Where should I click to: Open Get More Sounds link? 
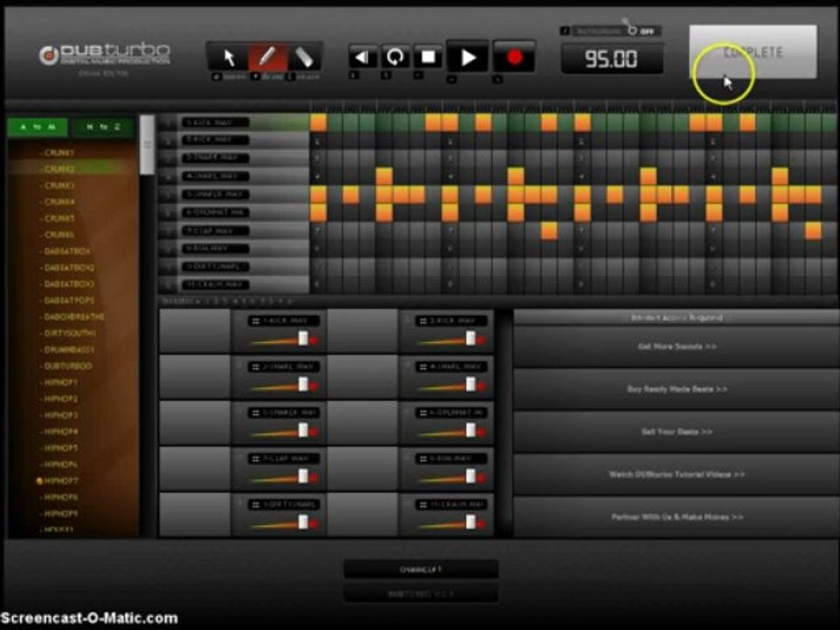tap(676, 346)
